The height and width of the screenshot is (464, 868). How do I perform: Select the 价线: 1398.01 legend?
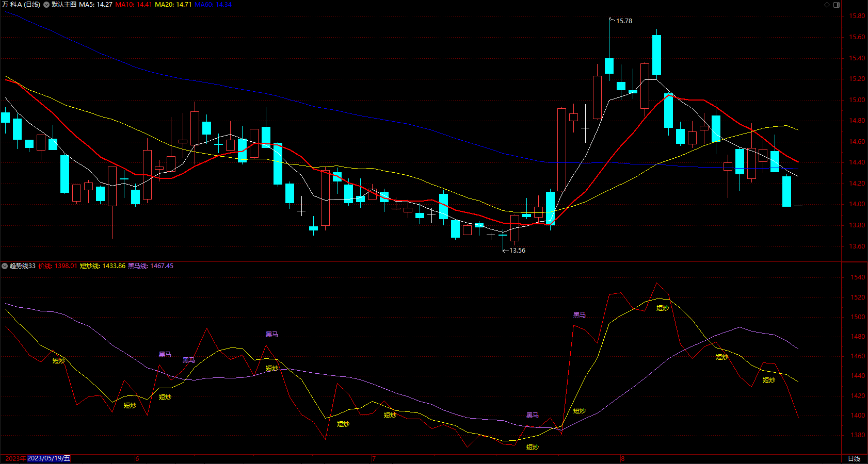tap(58, 266)
